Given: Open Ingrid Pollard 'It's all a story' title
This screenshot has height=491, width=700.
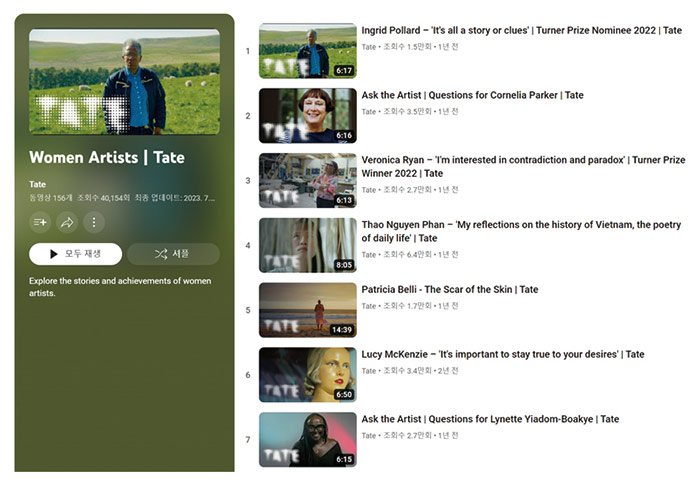Looking at the screenshot, I should (521, 30).
